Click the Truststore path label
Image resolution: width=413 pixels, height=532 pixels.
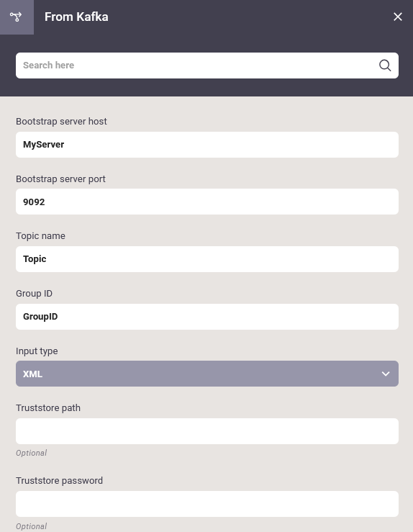(48, 408)
